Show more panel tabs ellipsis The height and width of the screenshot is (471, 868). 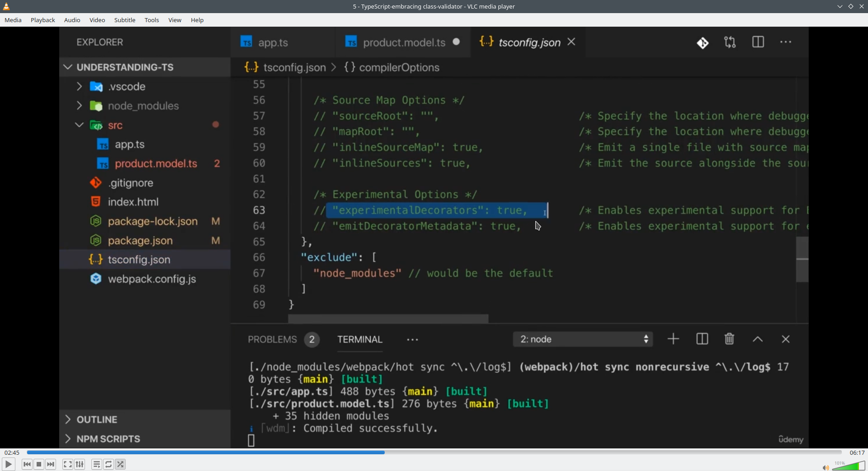tap(412, 340)
